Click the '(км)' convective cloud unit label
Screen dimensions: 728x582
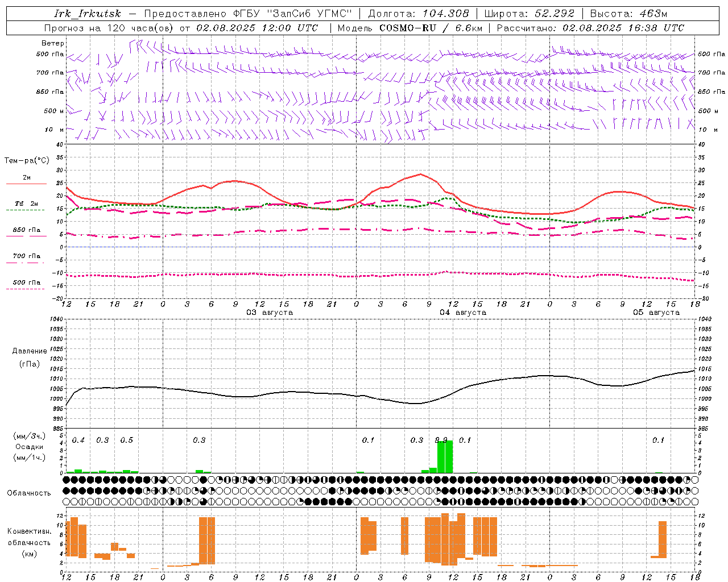[x=30, y=554]
